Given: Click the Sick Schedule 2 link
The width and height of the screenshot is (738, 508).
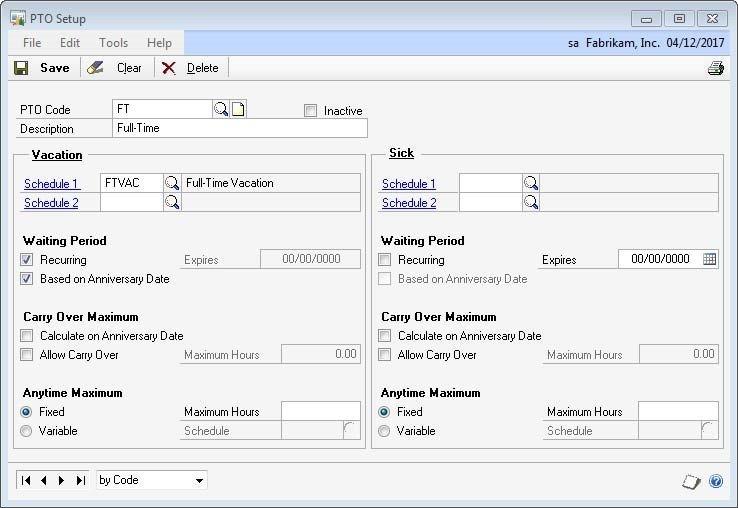Looking at the screenshot, I should click(409, 203).
